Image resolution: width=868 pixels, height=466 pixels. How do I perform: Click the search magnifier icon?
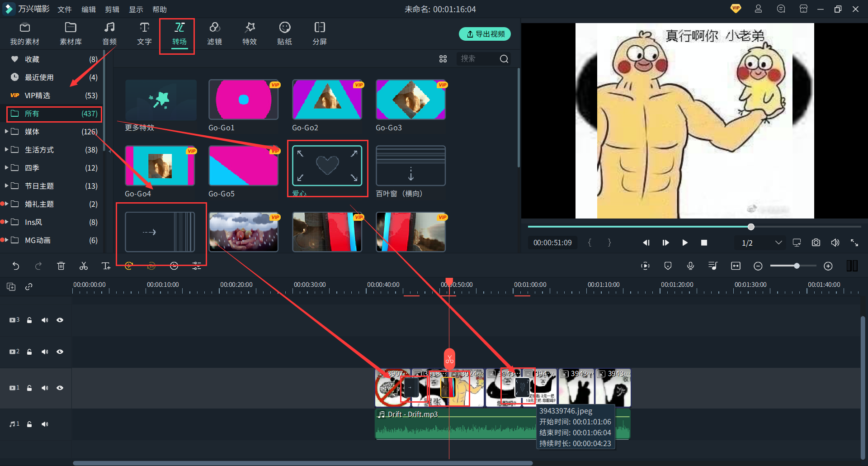pos(504,59)
